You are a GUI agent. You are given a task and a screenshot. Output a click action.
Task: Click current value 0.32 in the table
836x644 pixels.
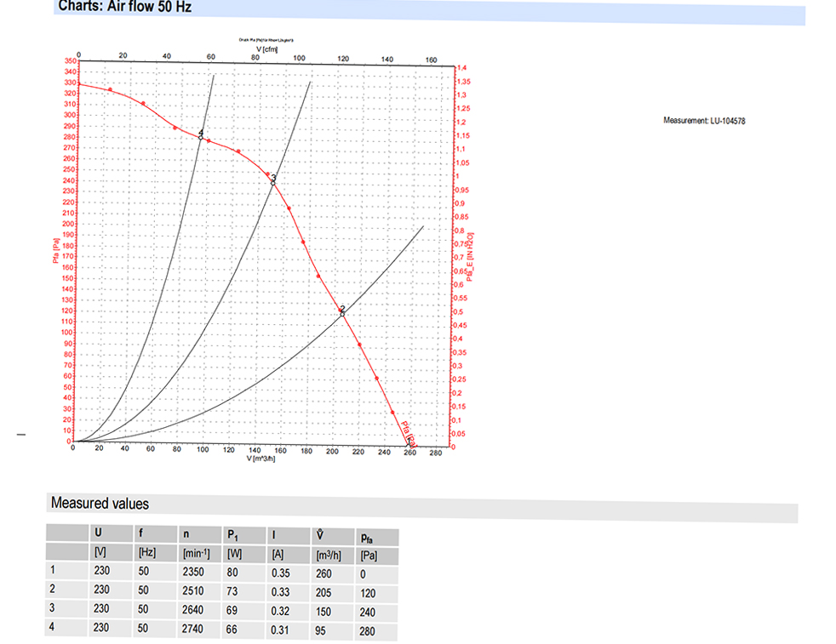(x=280, y=611)
